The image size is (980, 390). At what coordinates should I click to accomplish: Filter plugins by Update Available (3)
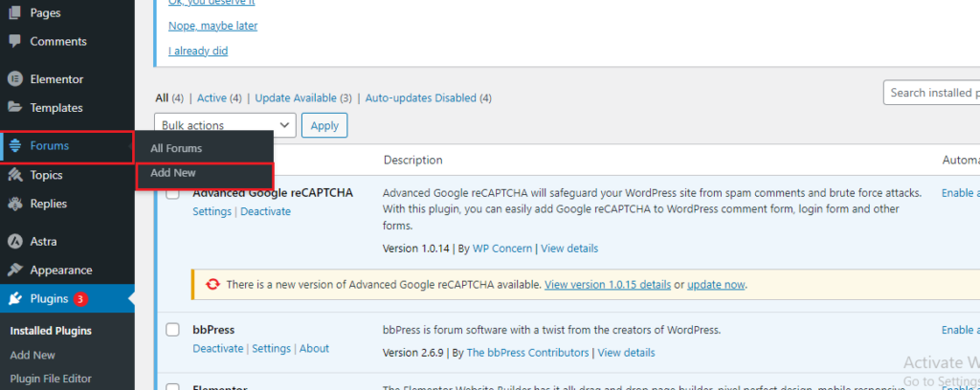[x=303, y=97]
